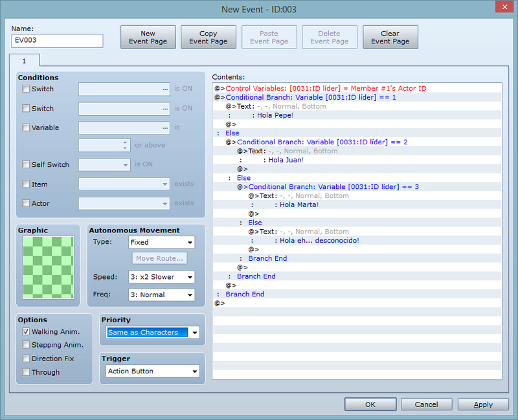Select the final empty @> command line
Image resolution: width=518 pixels, height=420 pixels.
coord(357,303)
